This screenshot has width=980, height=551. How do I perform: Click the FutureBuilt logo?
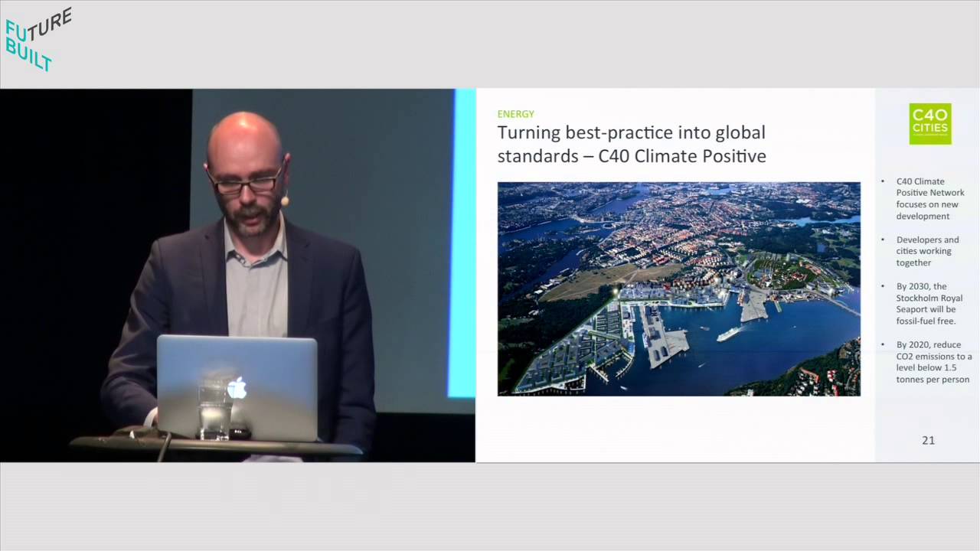38,40
